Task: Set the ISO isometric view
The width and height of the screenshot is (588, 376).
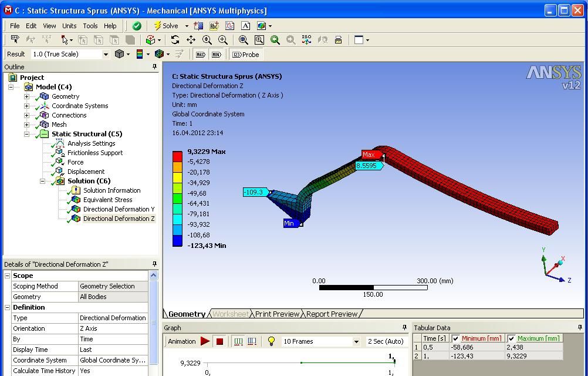Action: coord(307,40)
